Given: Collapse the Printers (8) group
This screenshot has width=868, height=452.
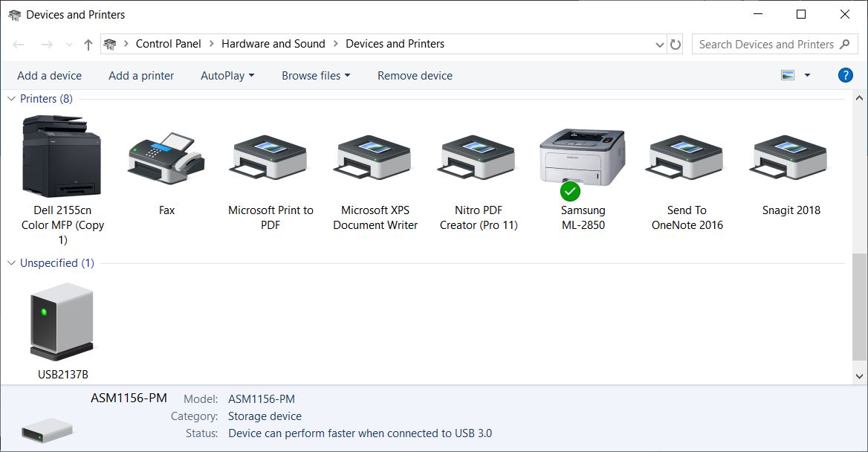Looking at the screenshot, I should pos(11,99).
